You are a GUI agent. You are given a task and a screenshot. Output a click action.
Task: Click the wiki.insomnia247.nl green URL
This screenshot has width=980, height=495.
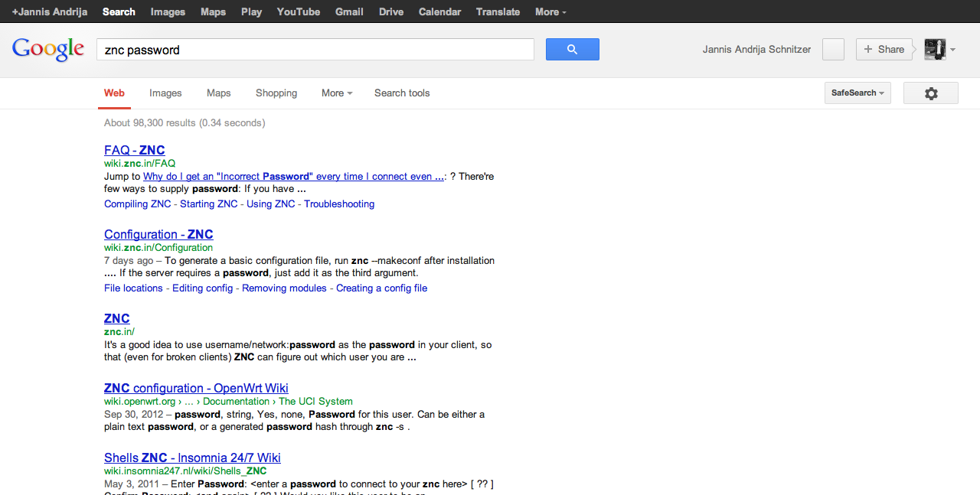tap(185, 471)
